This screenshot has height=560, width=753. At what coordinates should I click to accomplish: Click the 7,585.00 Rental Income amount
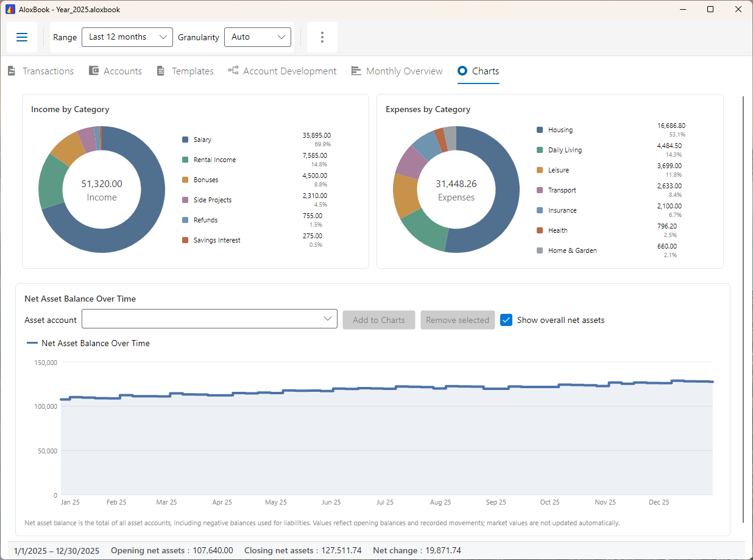click(315, 155)
